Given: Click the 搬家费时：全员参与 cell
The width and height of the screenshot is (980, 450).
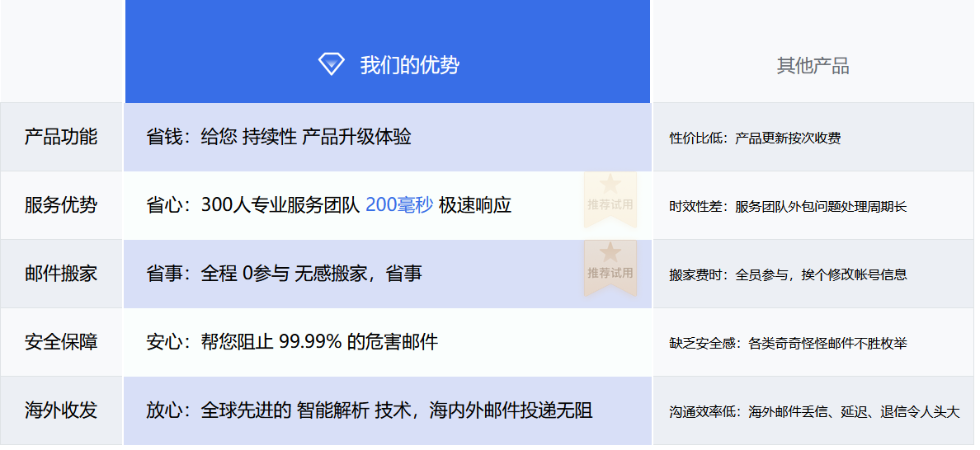Looking at the screenshot, I should click(813, 274).
